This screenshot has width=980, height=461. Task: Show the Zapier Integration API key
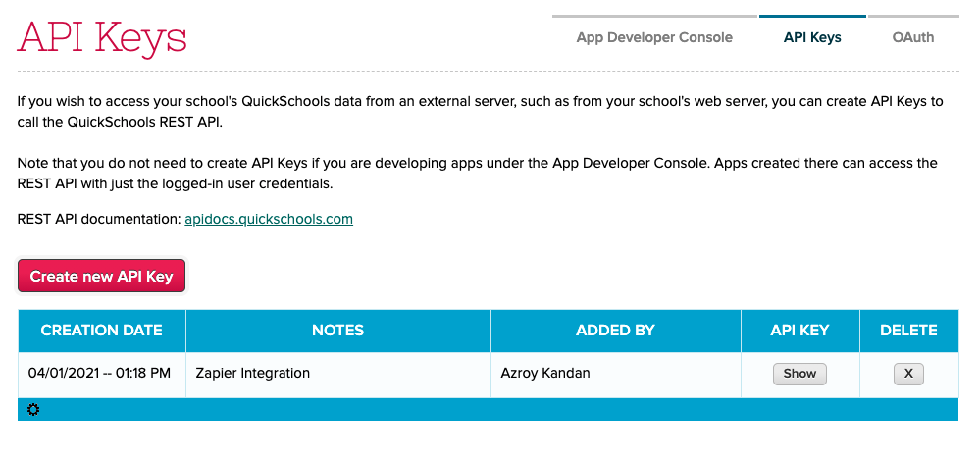[x=799, y=374]
